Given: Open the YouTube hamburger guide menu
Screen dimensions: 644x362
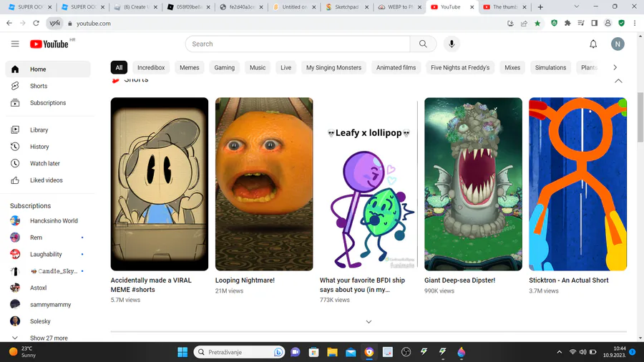Looking at the screenshot, I should click(x=15, y=44).
